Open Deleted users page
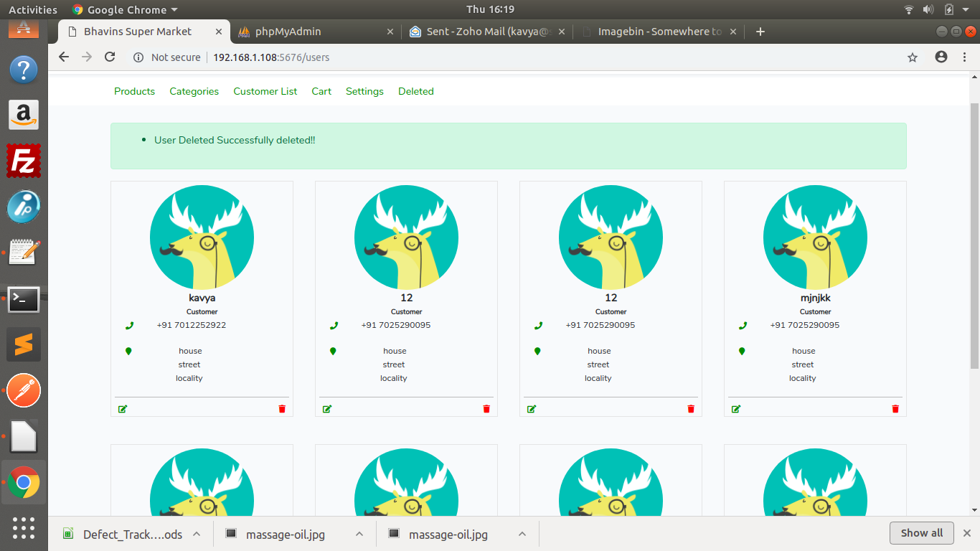The width and height of the screenshot is (980, 551). 416,91
